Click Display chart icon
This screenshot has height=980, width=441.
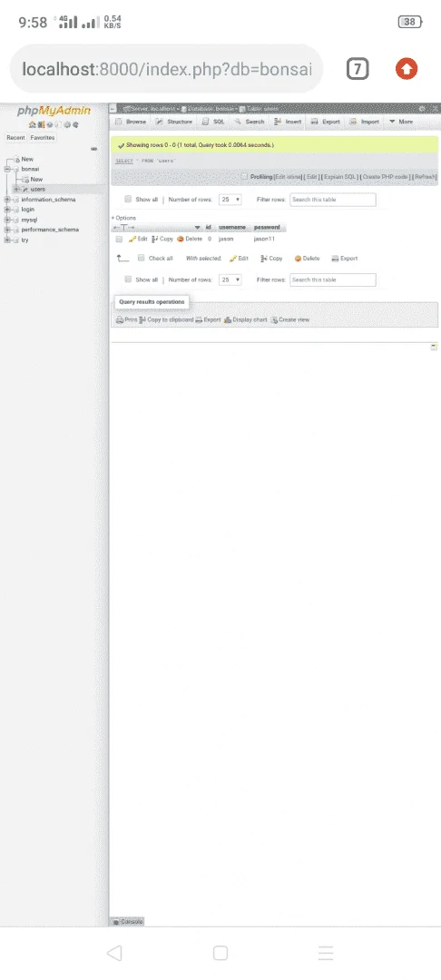tap(228, 319)
